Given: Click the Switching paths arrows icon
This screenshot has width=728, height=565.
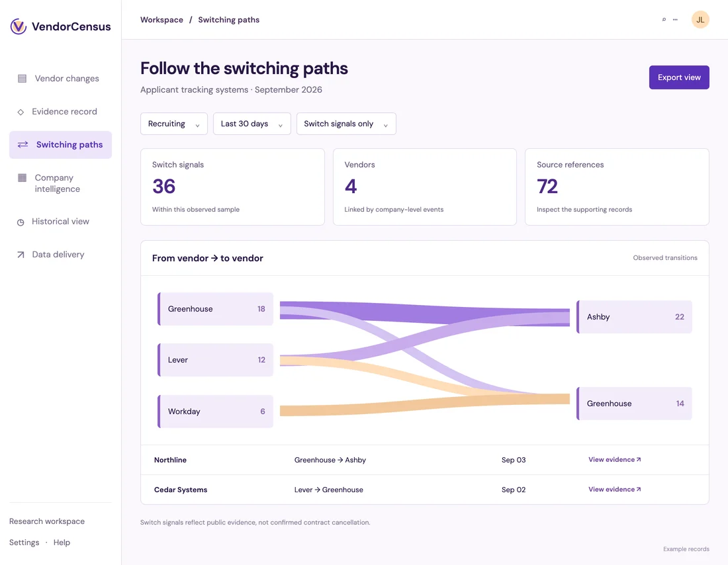Looking at the screenshot, I should pos(23,145).
